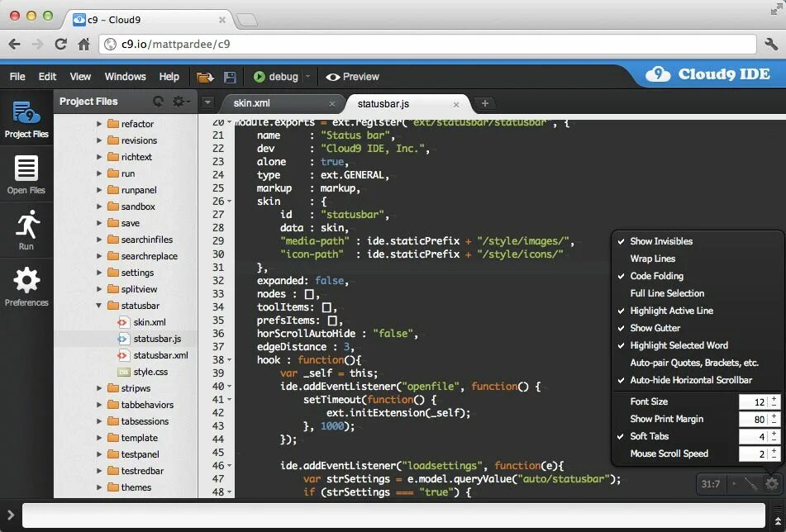
Task: Click the 31:7 cursor position indicator
Action: click(x=710, y=484)
